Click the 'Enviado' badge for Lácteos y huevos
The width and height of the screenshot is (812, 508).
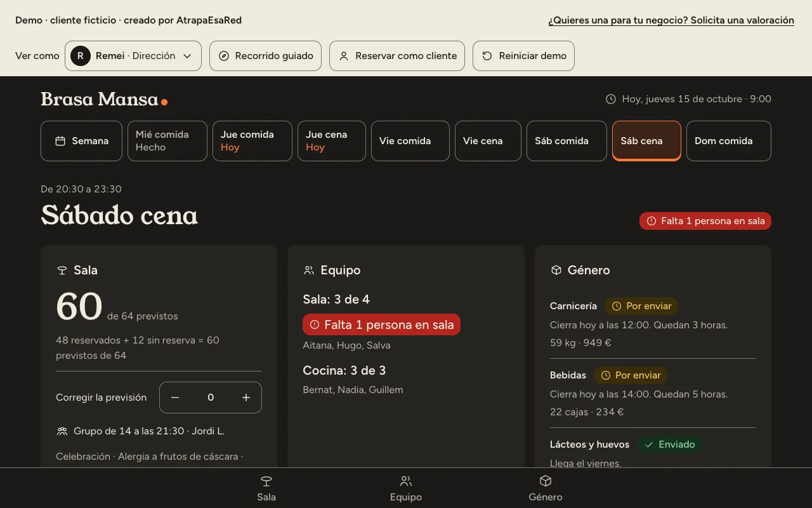[669, 444]
